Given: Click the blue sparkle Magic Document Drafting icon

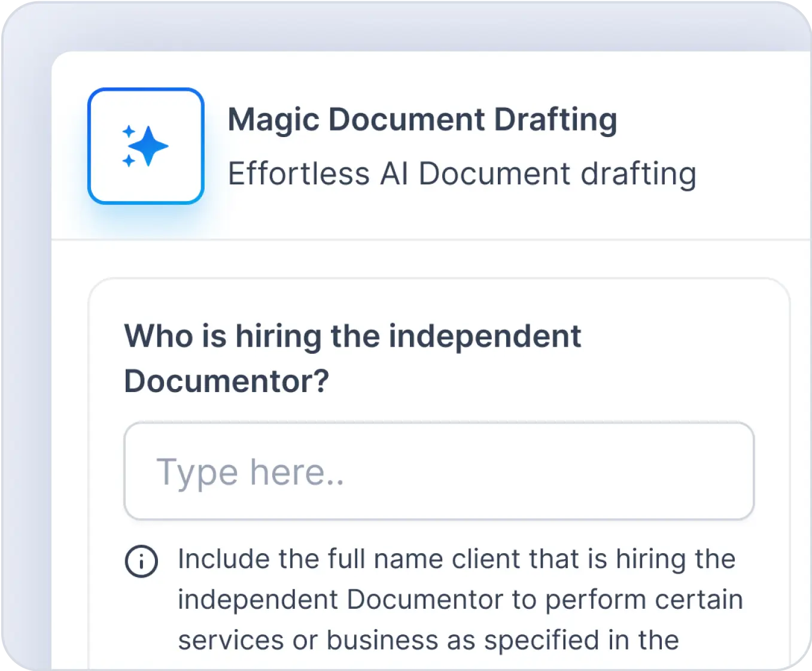Looking at the screenshot, I should [147, 145].
